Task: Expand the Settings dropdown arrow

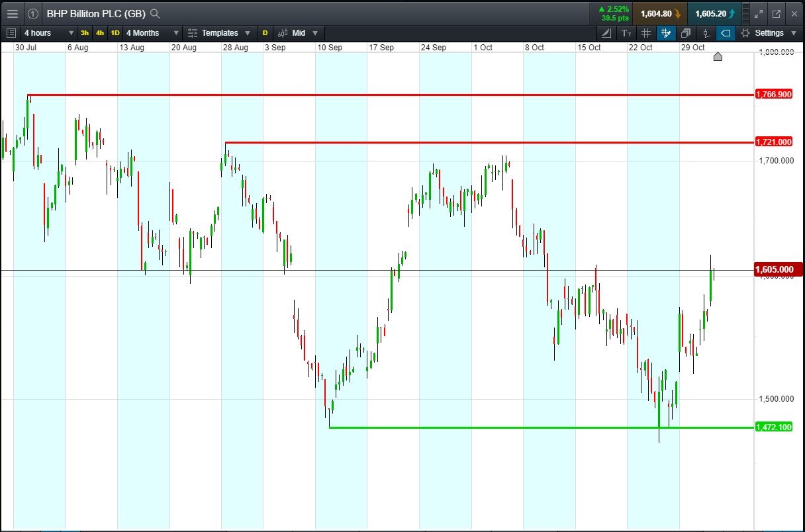Action: pos(794,33)
